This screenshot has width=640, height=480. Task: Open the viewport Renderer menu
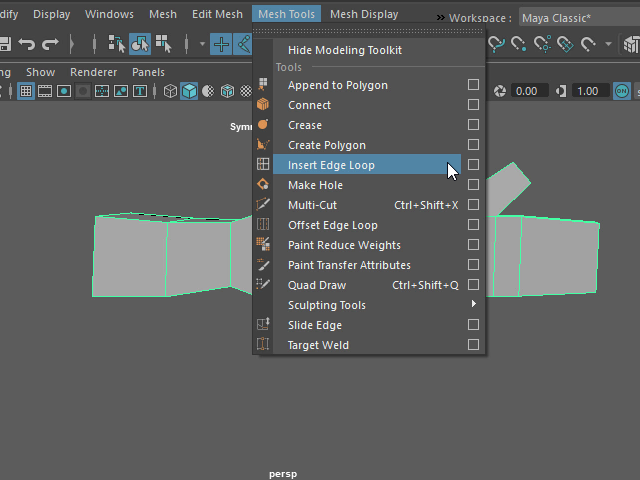click(x=93, y=72)
